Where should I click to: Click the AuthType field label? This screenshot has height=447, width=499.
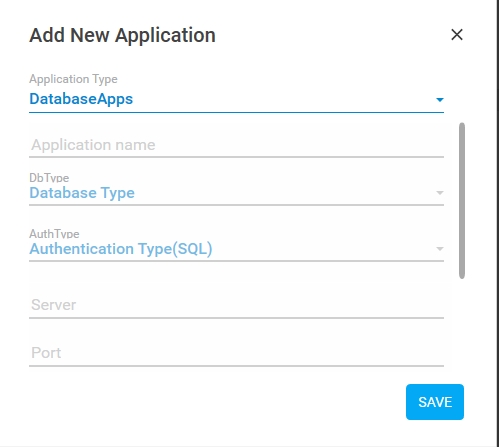pyautogui.click(x=54, y=234)
